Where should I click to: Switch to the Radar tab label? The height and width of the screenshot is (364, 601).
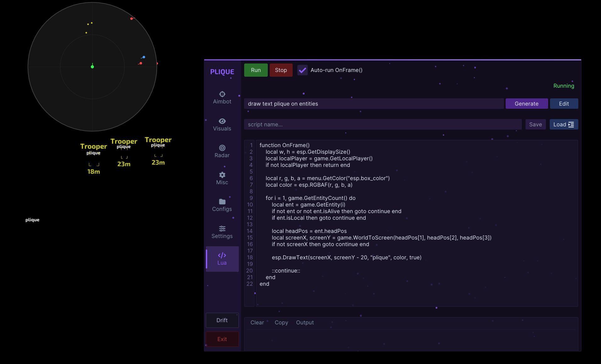click(222, 155)
